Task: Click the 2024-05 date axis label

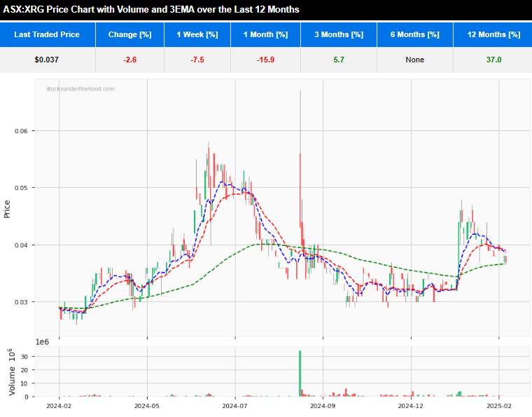Action: point(147,406)
